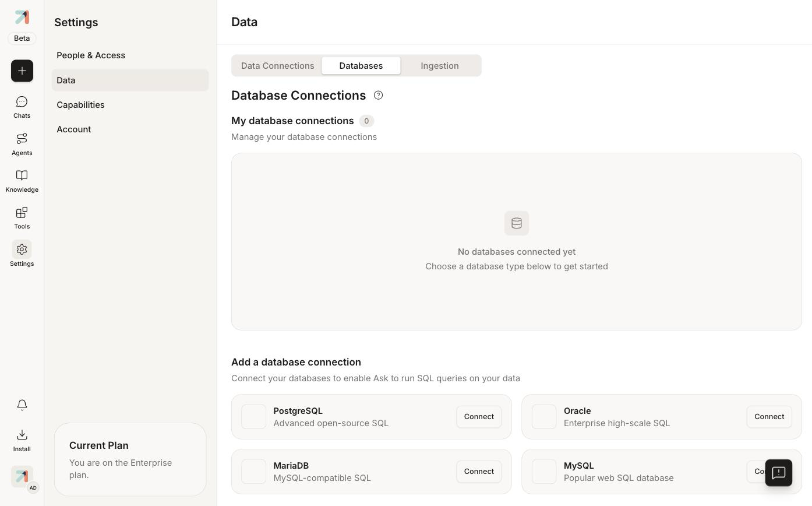
Task: Select the Settings gear icon
Action: tap(22, 250)
